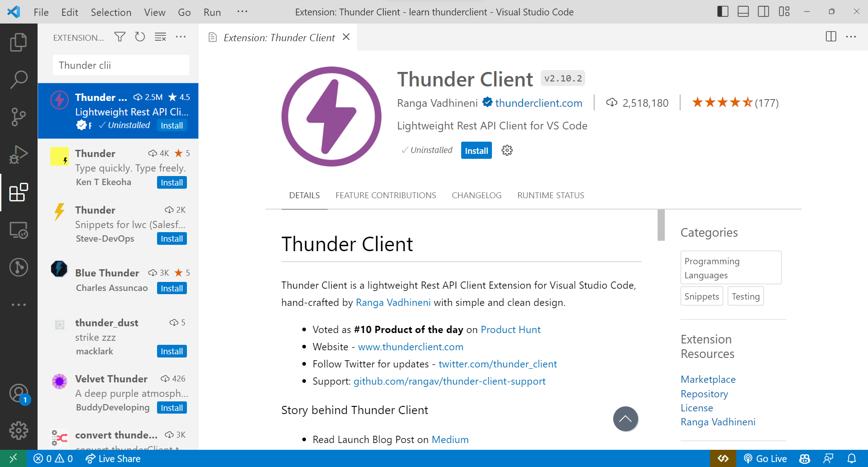The height and width of the screenshot is (467, 868).
Task: Open the Manage gear in activity bar
Action: 19,431
